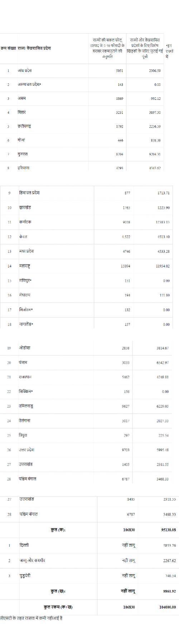
Task: Select the "कुल (क):" total label
Action: pyautogui.click(x=58, y=530)
